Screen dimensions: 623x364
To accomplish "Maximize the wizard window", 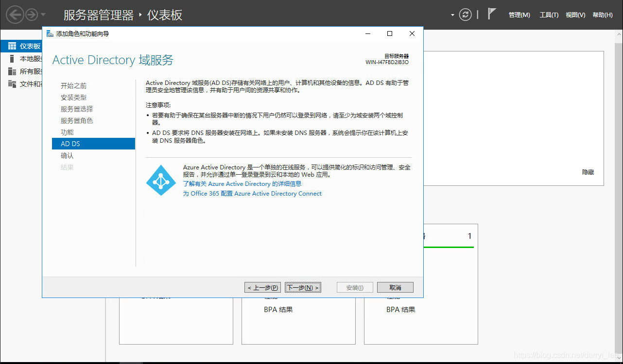I will pos(389,33).
